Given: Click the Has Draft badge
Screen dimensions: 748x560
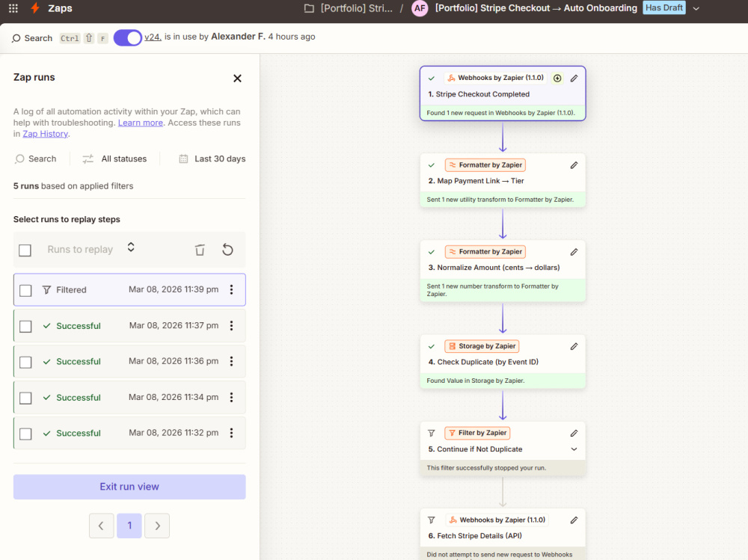Looking at the screenshot, I should [664, 7].
